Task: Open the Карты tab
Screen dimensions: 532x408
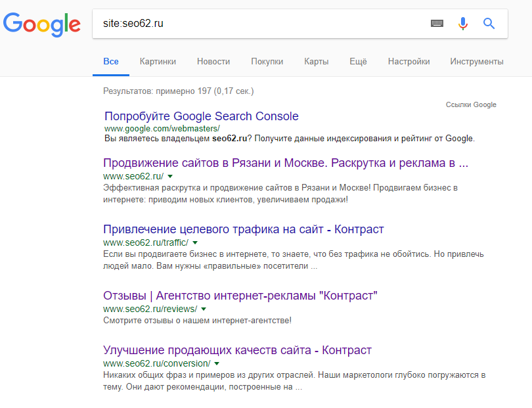Action: [x=316, y=62]
